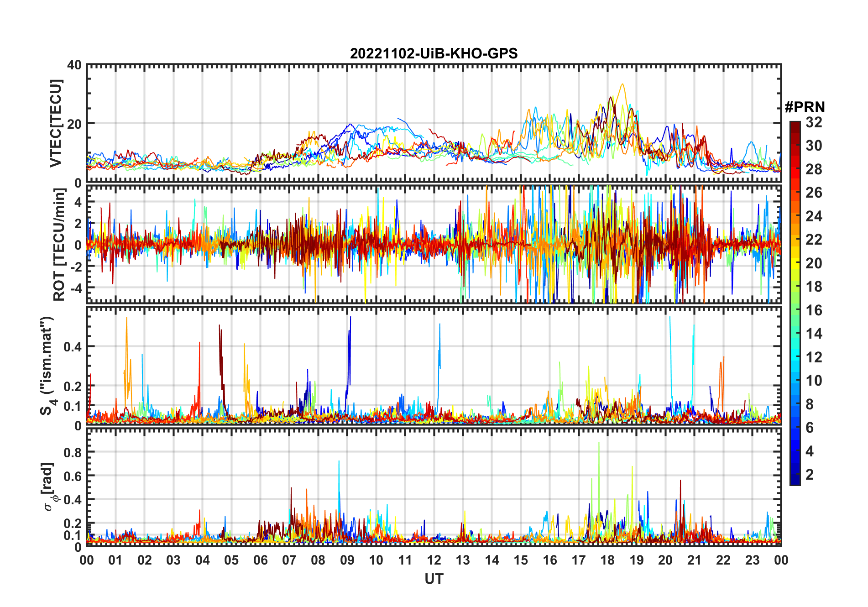Image resolution: width=868 pixels, height=607 pixels.
Task: Click x-axis hour label 21
Action: 695,560
